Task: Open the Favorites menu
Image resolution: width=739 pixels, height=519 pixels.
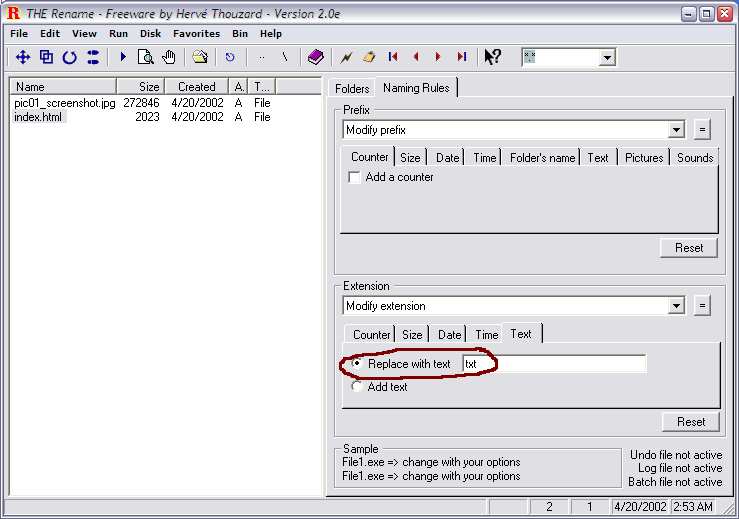Action: pos(196,33)
